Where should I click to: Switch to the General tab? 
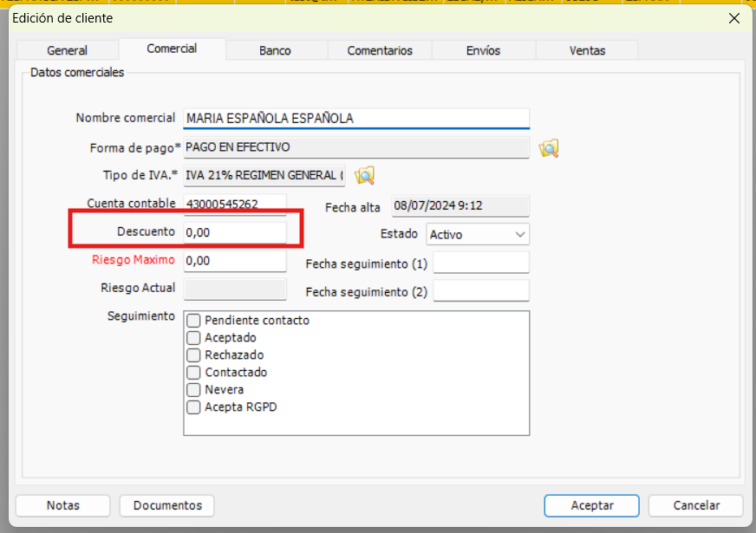click(67, 50)
